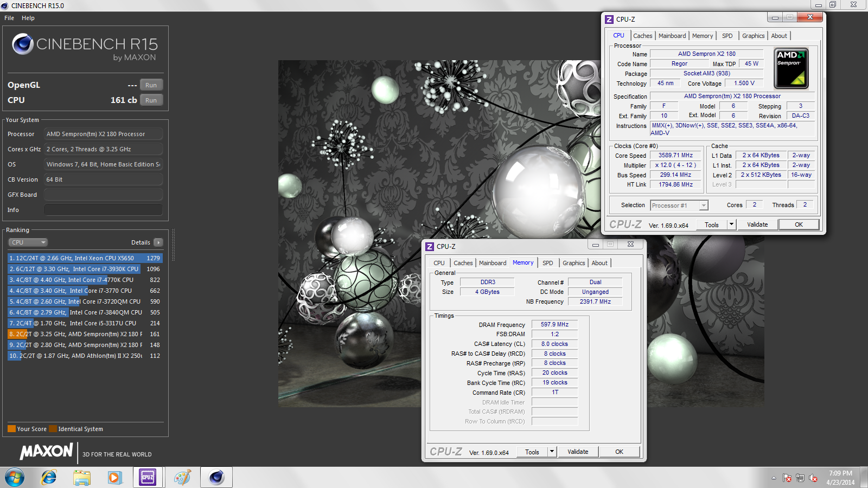Open media player taskbar icon
The image size is (868, 488).
pos(114,478)
